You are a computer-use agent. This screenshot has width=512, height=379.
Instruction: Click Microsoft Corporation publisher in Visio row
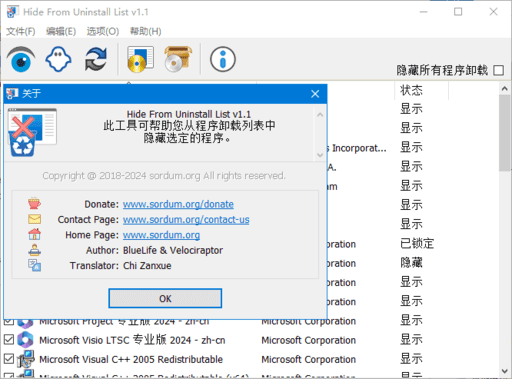pyautogui.click(x=308, y=340)
